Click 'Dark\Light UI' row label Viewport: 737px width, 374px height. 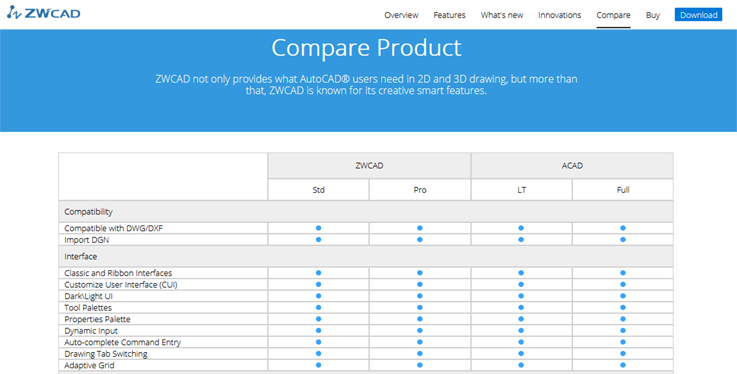tap(88, 296)
